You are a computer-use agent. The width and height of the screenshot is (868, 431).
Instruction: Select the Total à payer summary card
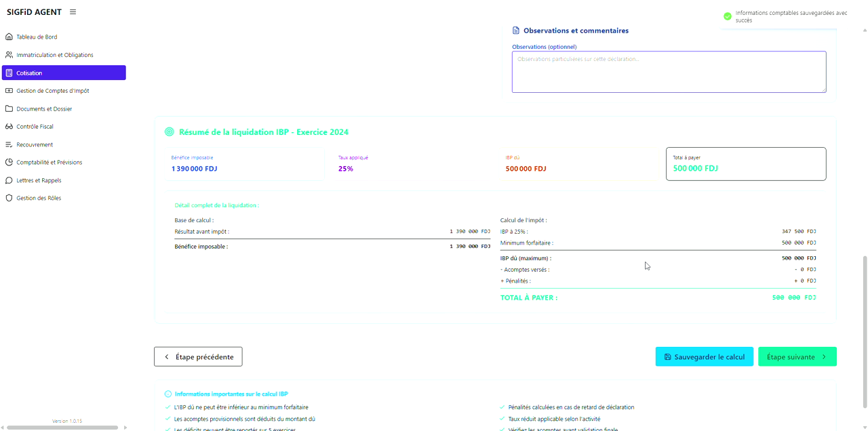746,164
